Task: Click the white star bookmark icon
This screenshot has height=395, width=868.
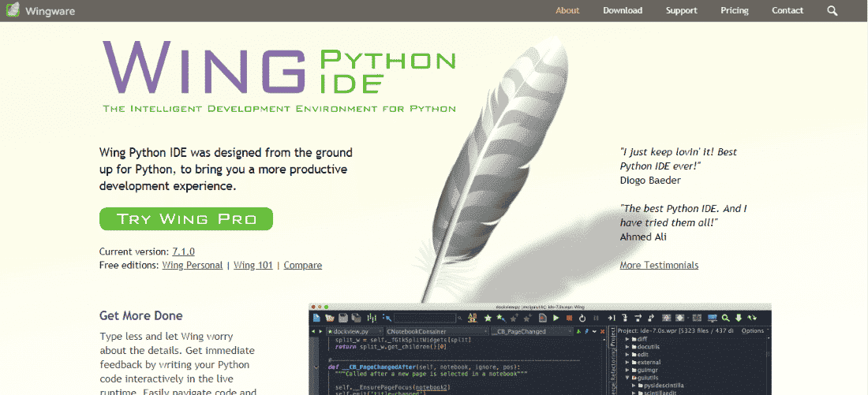Action: [488, 318]
